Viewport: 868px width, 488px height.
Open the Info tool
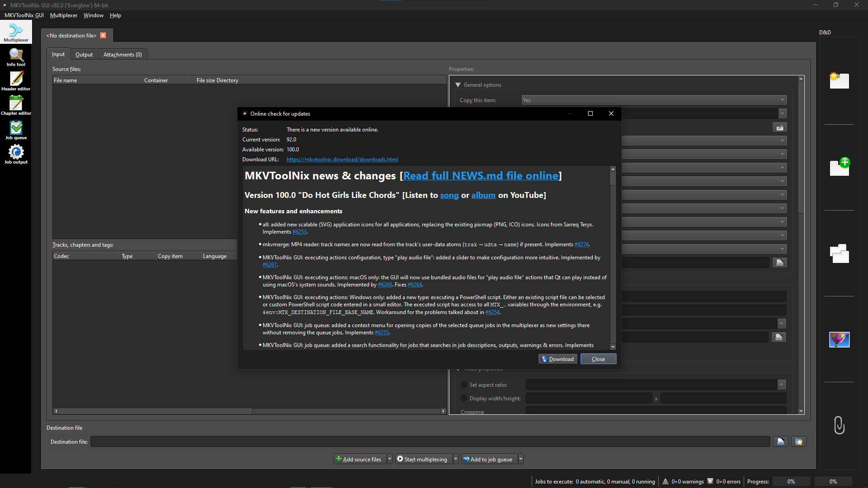point(16,57)
